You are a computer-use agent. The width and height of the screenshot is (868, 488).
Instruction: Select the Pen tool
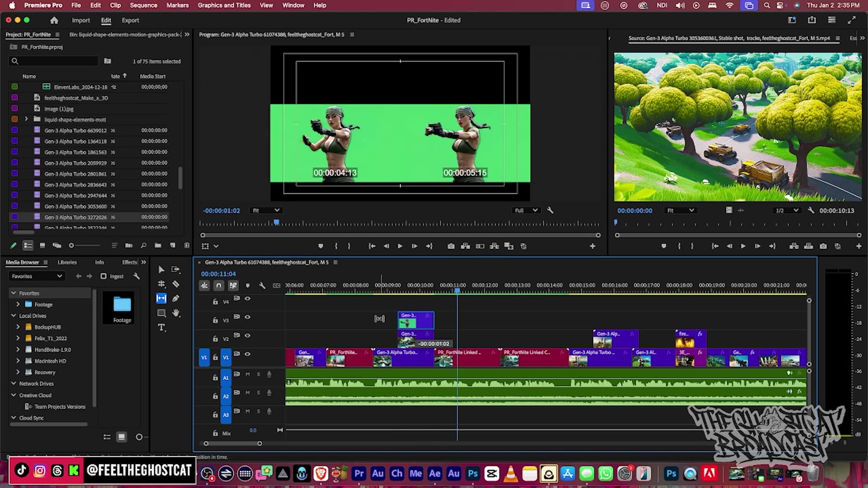tap(176, 299)
